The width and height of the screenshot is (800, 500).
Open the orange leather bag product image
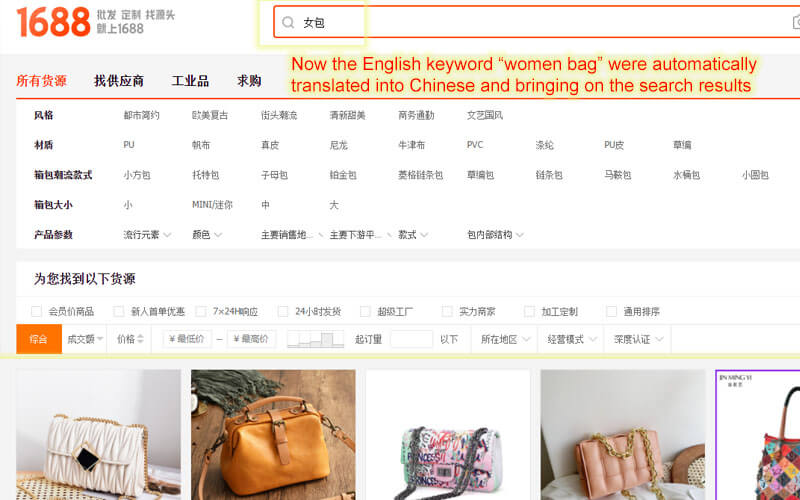tap(273, 435)
